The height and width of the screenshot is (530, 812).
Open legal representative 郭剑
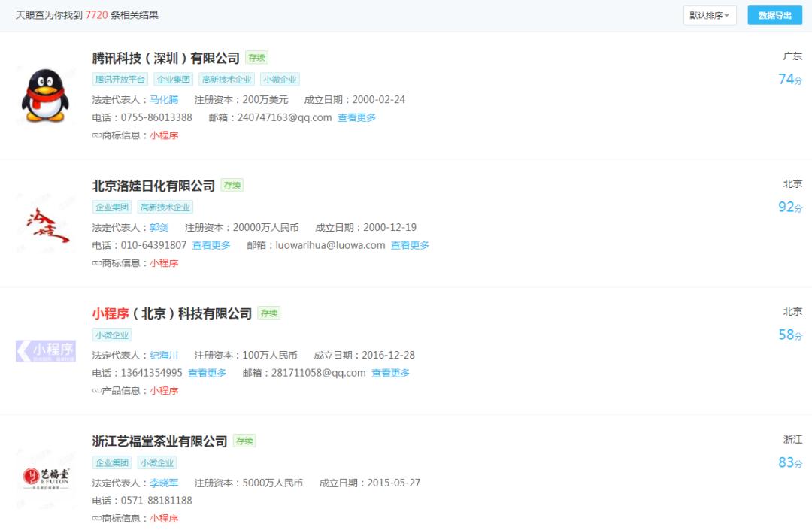[x=159, y=227]
